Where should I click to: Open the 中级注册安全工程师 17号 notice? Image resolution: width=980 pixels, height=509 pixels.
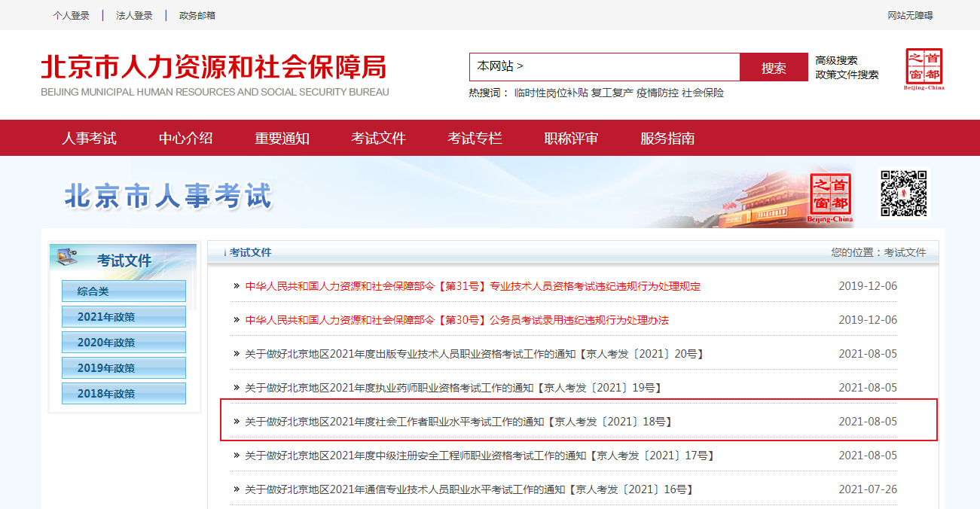tap(480, 456)
